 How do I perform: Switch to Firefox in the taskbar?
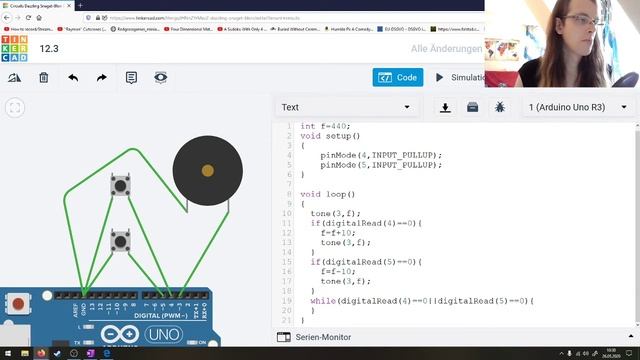(x=41, y=353)
